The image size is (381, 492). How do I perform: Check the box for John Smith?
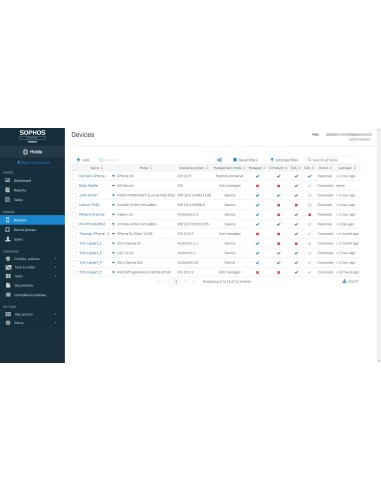point(74,195)
